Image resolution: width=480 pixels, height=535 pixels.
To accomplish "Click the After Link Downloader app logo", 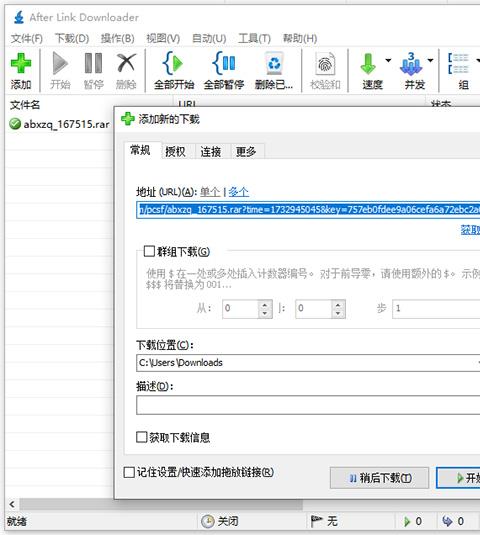I will click(19, 17).
